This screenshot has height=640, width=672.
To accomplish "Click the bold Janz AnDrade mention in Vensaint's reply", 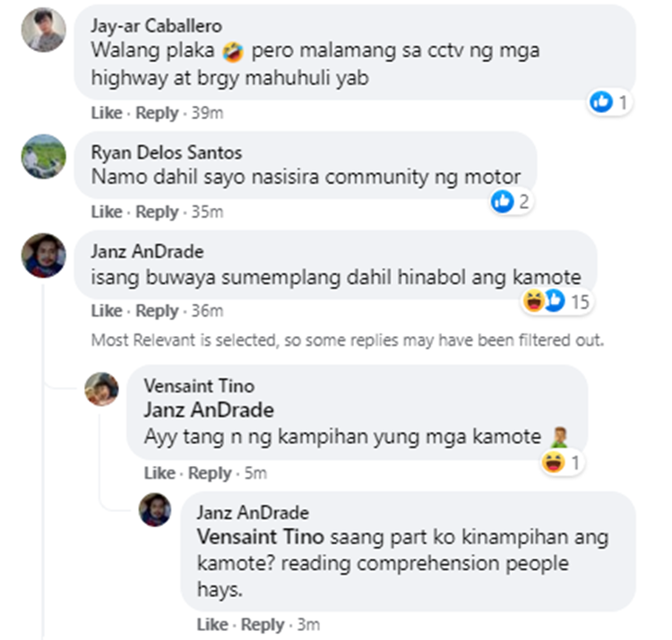I will 209,411.
